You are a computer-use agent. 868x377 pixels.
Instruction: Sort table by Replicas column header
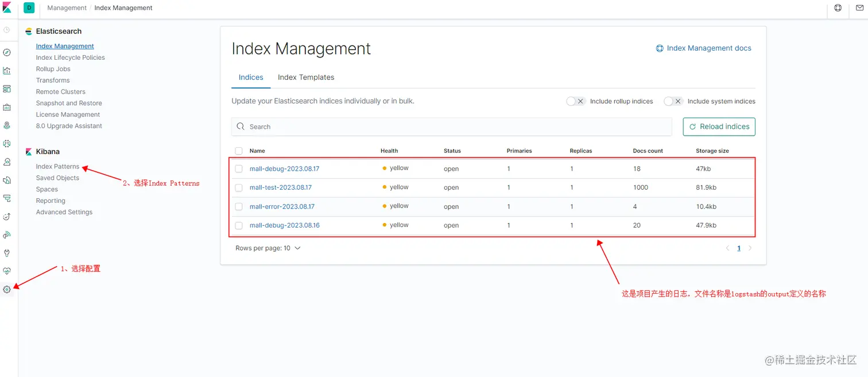[x=581, y=151]
